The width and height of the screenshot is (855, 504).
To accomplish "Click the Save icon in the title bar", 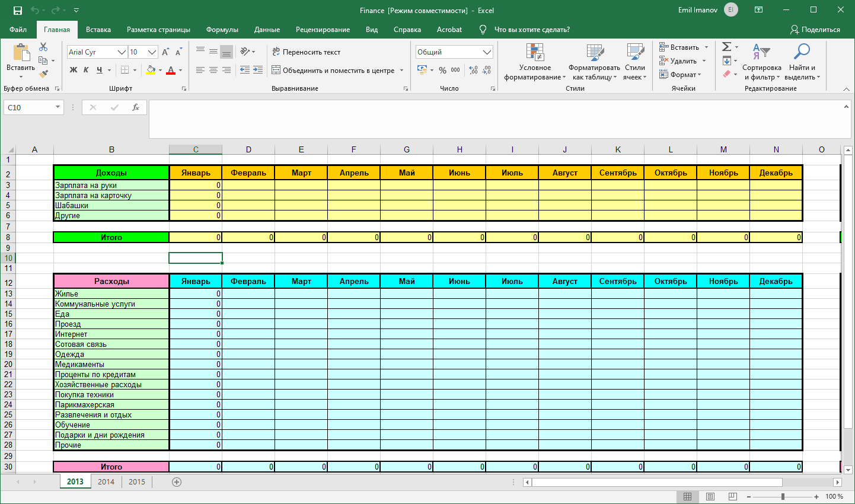I will [17, 11].
